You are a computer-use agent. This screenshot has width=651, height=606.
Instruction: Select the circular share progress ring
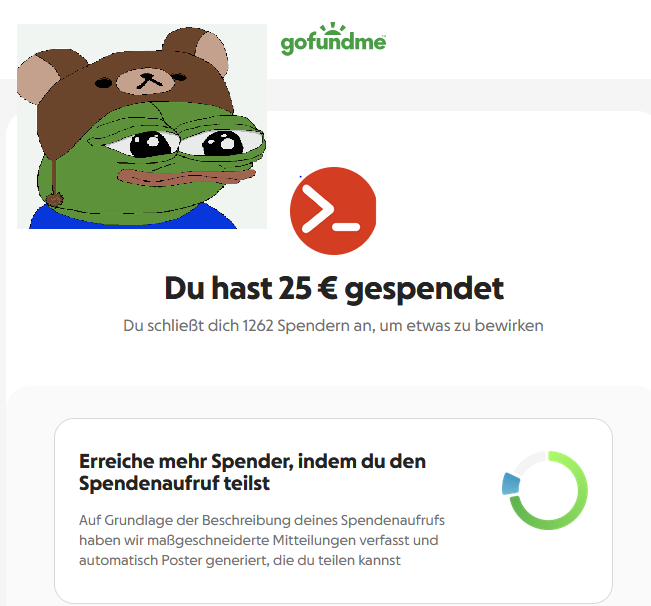(545, 490)
